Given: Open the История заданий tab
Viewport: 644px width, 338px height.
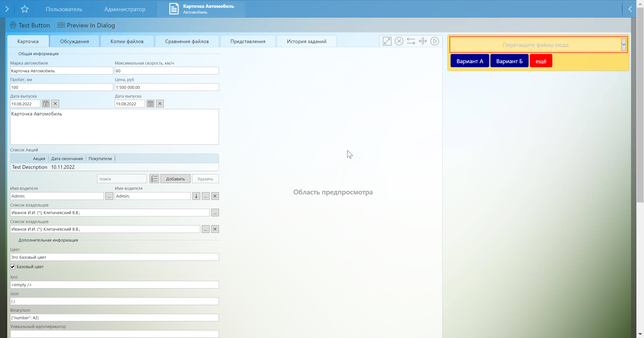Looking at the screenshot, I should click(x=307, y=42).
